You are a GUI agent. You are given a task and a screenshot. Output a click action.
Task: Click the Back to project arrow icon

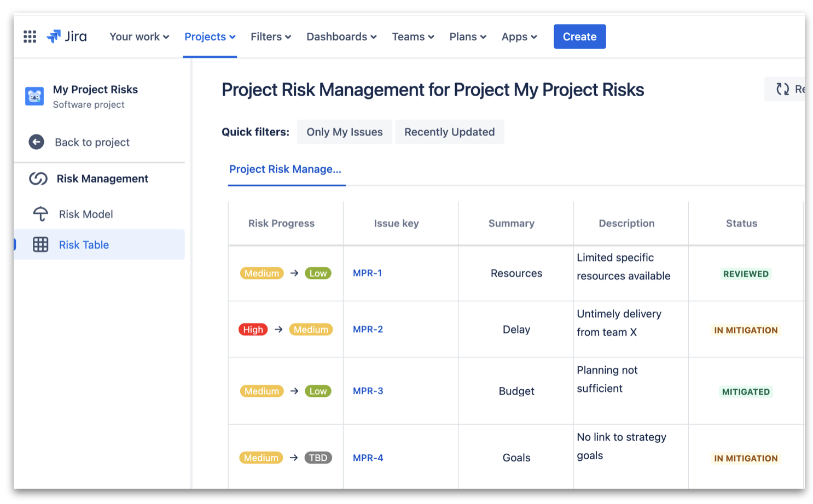pyautogui.click(x=36, y=142)
